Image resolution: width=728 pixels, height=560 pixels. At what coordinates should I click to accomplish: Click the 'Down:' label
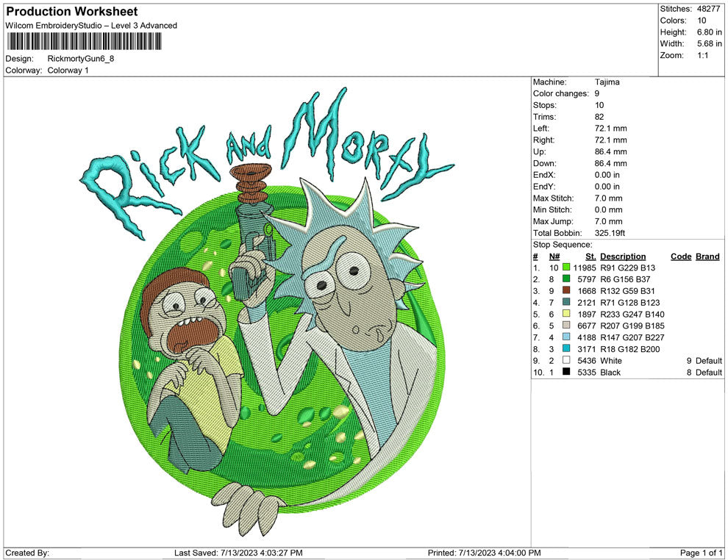tap(545, 163)
